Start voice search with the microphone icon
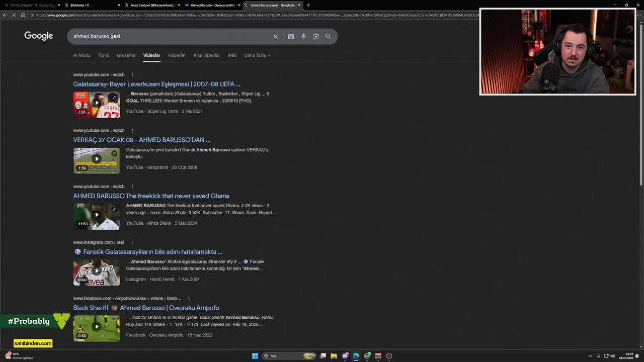Image resolution: width=644 pixels, height=362 pixels. click(x=303, y=36)
